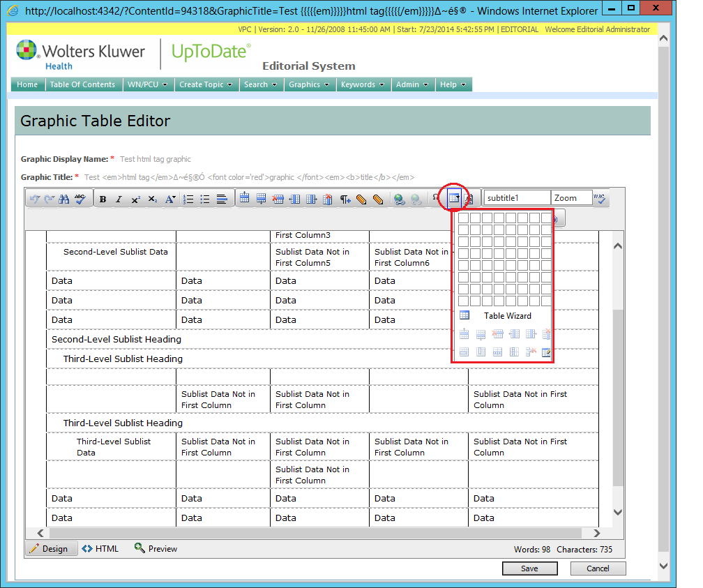Expand the Graphics menu
Screen dimensions: 703x588
point(309,84)
